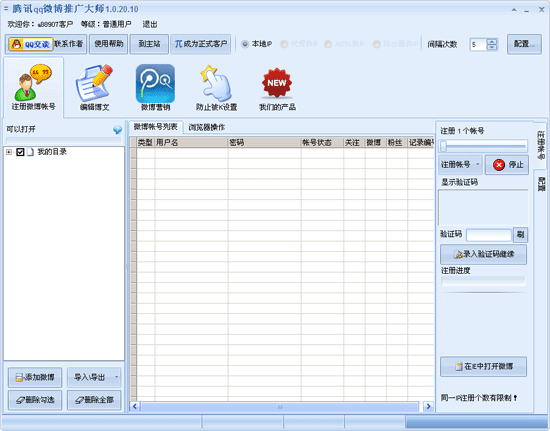Click 在IE中打开微博 button
The width and height of the screenshot is (550, 431).
pos(483,366)
